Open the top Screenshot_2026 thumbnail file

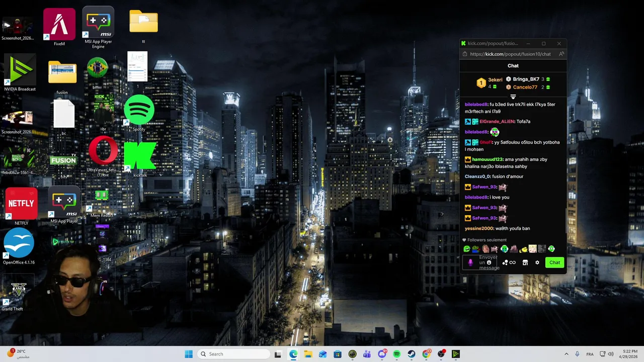pos(18,28)
